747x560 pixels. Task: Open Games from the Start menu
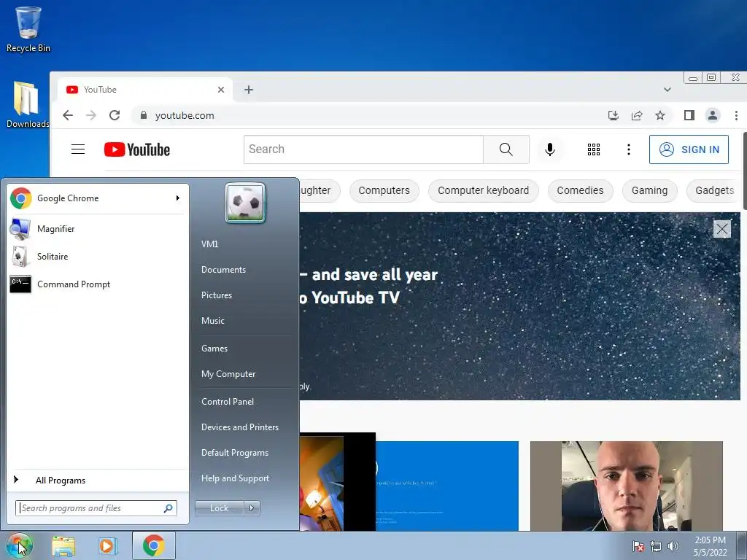click(214, 349)
